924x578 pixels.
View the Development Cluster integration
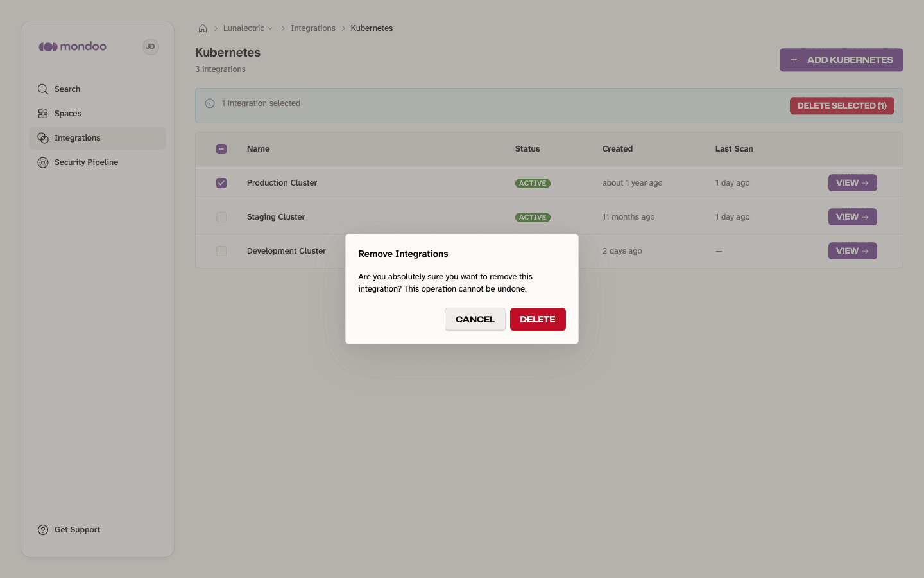pyautogui.click(x=852, y=251)
